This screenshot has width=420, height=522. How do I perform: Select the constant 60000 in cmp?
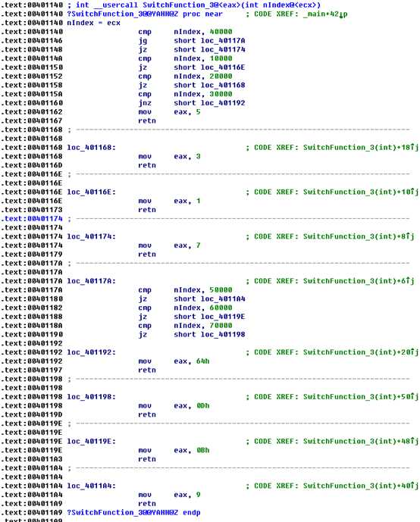point(221,308)
